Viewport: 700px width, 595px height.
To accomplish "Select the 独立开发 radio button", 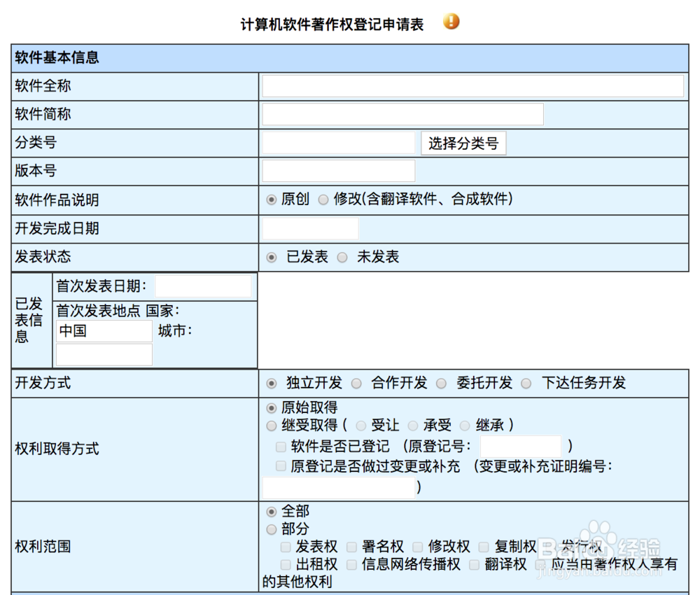I will (272, 384).
